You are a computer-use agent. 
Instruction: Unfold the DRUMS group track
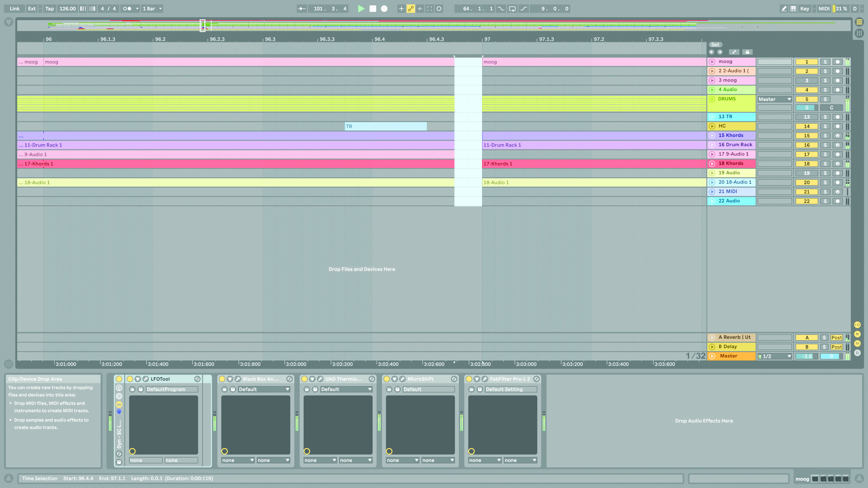[712, 99]
